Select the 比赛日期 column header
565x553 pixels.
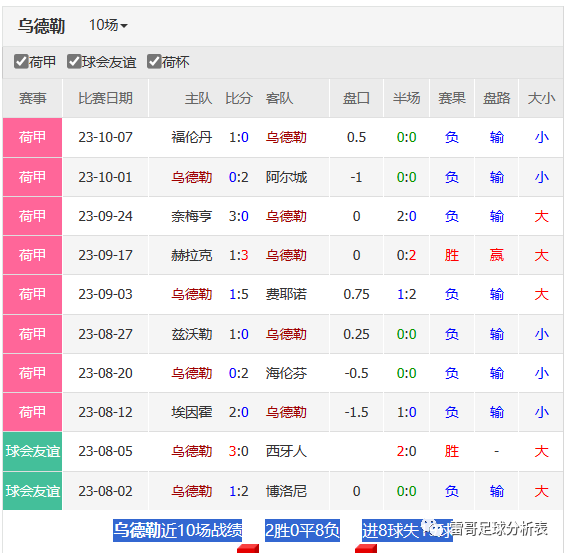(x=106, y=98)
